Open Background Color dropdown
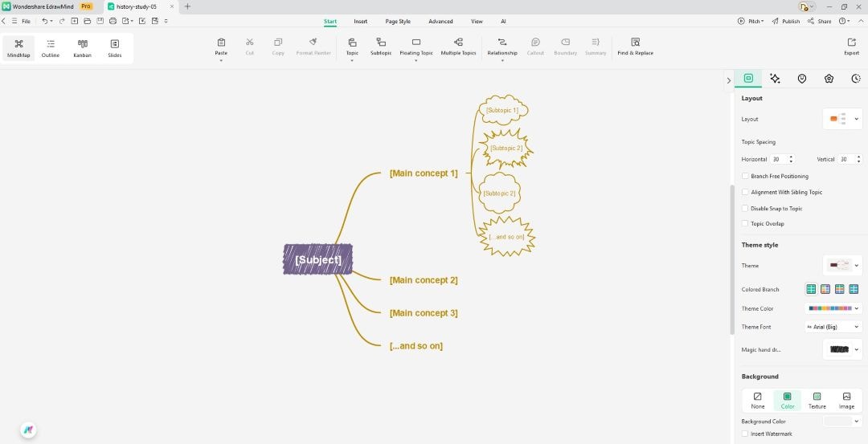 point(842,422)
